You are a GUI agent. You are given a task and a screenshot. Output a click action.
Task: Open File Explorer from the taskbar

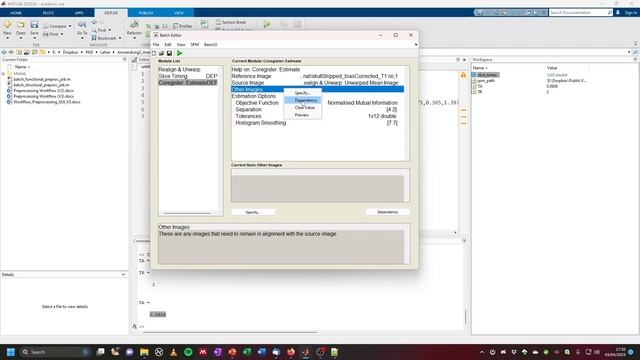click(144, 352)
